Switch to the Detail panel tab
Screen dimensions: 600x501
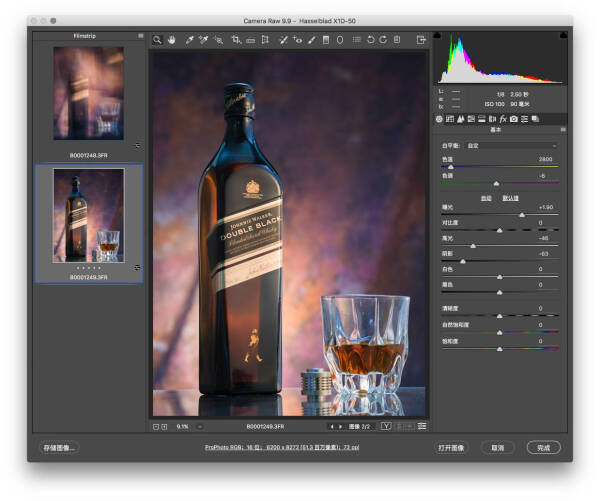(461, 119)
